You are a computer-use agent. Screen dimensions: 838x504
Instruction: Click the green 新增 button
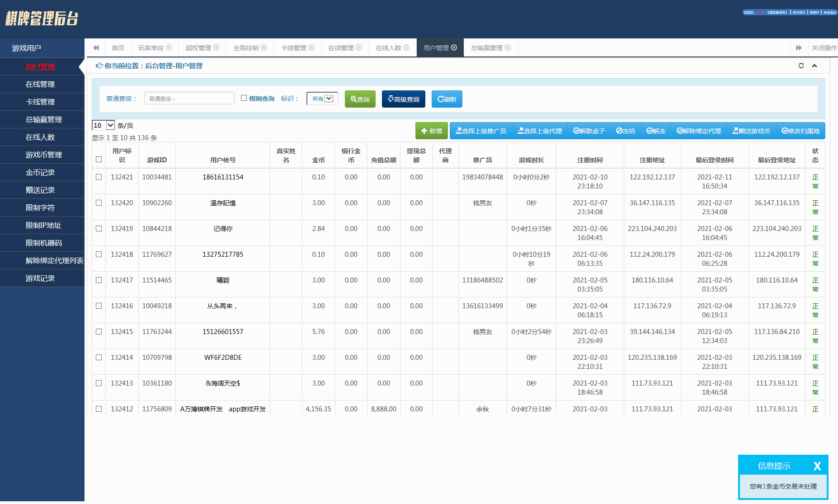point(431,131)
